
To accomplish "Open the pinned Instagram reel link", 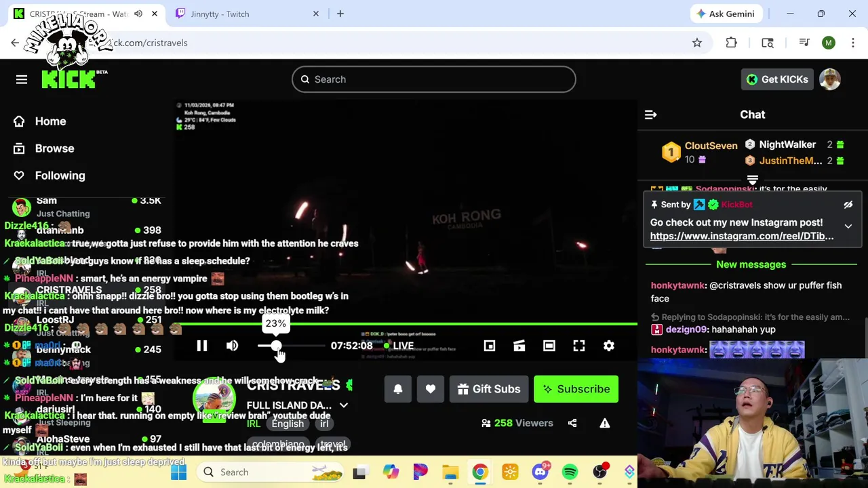I will [742, 236].
